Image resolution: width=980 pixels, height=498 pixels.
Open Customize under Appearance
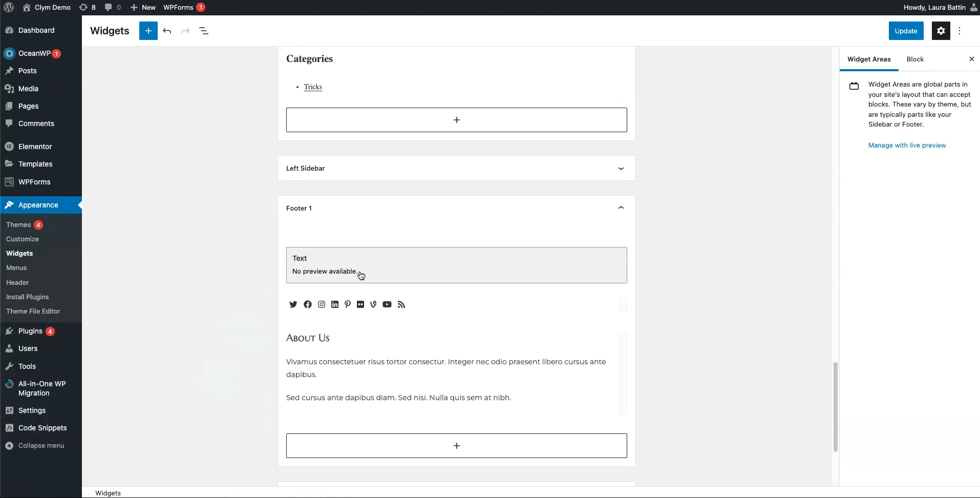(23, 239)
